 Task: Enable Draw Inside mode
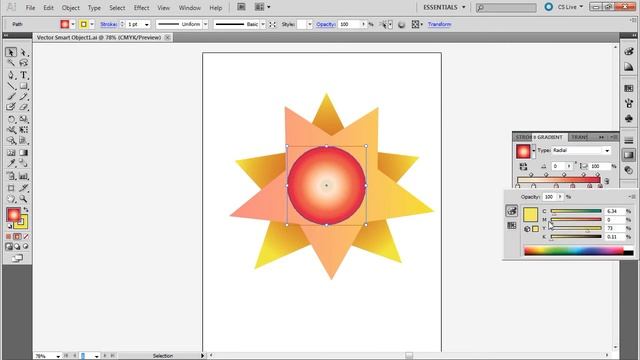[x=26, y=247]
